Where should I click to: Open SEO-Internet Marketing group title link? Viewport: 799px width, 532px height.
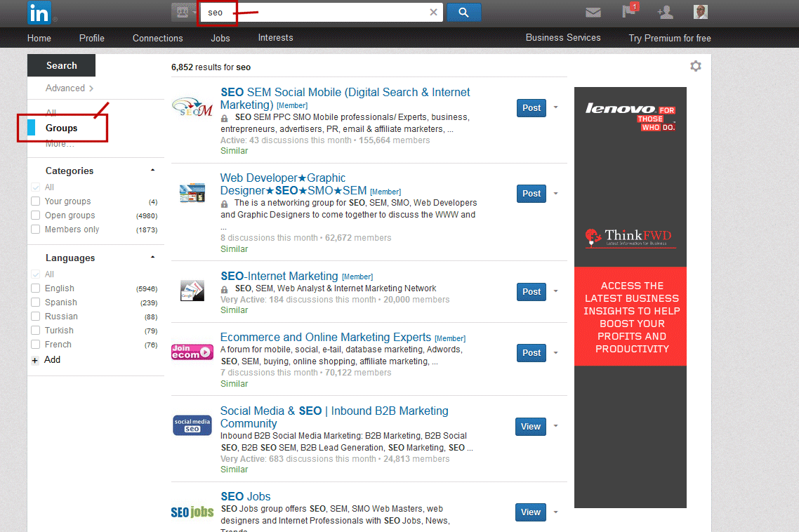pos(279,277)
